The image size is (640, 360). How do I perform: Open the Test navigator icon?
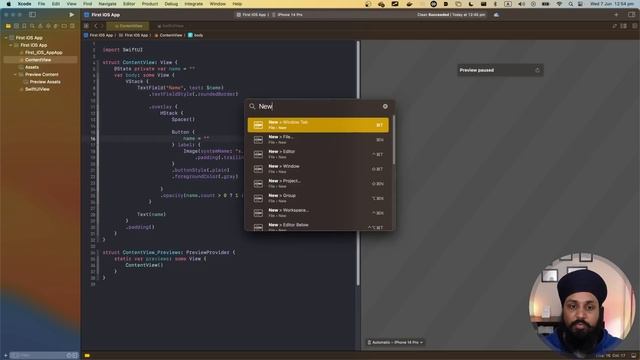coord(48,26)
